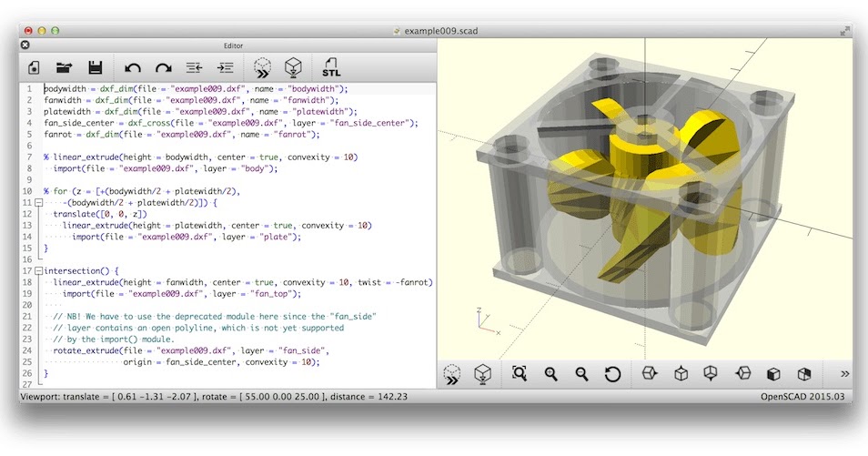The image size is (868, 456).
Task: Save the file with the floppy disk icon
Action: pos(96,67)
